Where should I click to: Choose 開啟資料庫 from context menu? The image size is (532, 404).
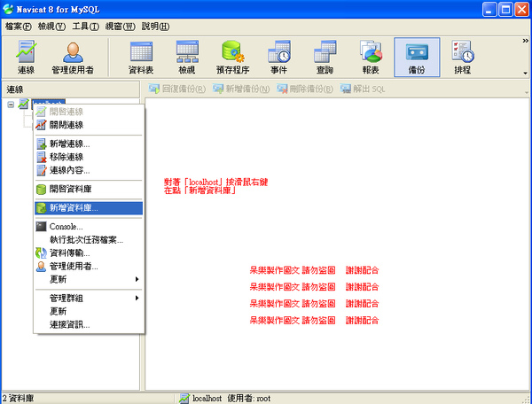tap(89, 189)
